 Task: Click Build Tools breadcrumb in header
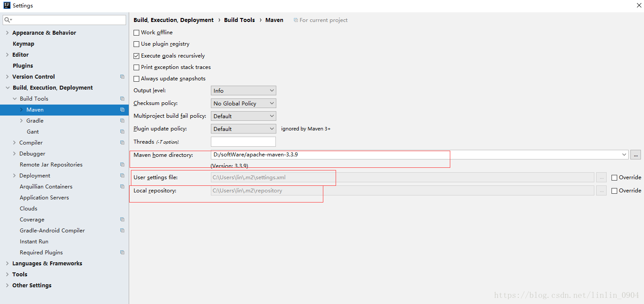click(239, 20)
